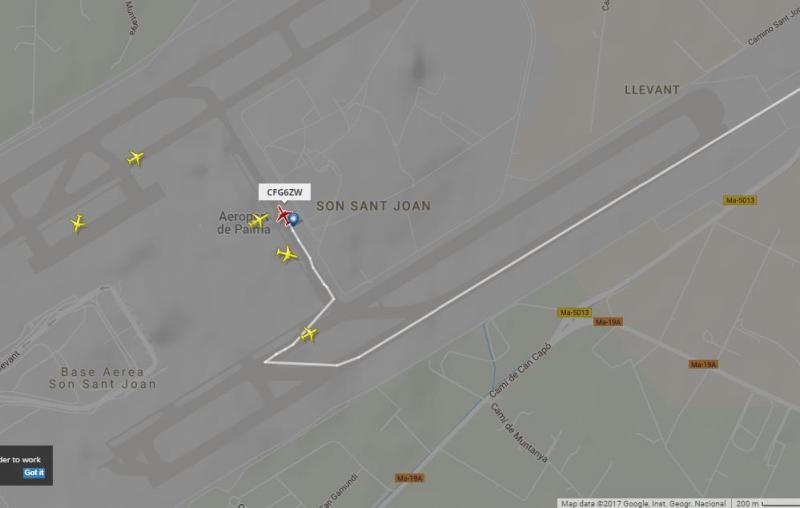Click the Ma-19A badge near bottom edge
Screen dimensions: 800x508
[x=410, y=478]
